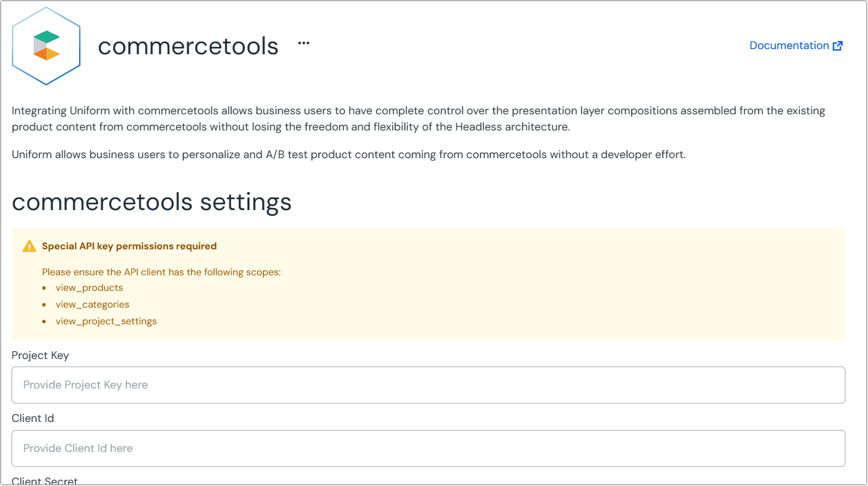
Task: Focus the Client Id input field
Action: 428,448
